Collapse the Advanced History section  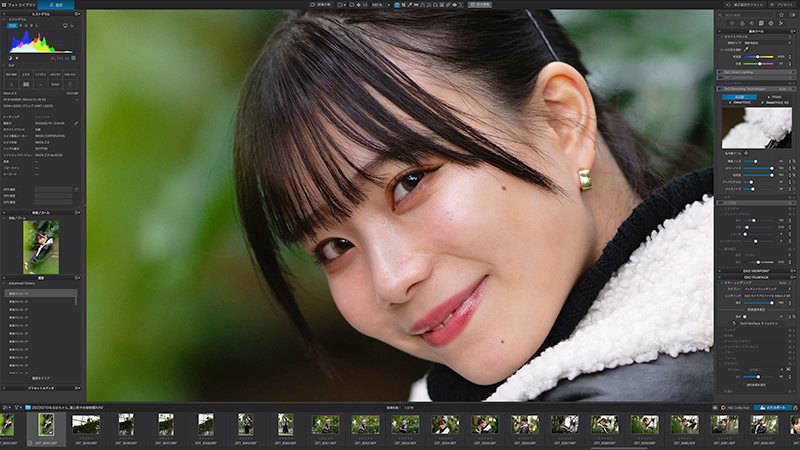tap(4, 283)
